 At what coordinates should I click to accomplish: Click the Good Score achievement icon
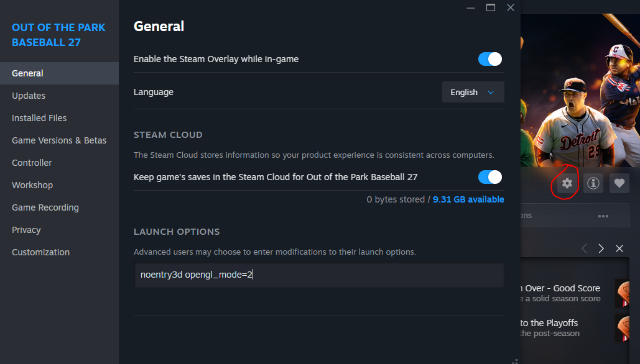(x=625, y=293)
